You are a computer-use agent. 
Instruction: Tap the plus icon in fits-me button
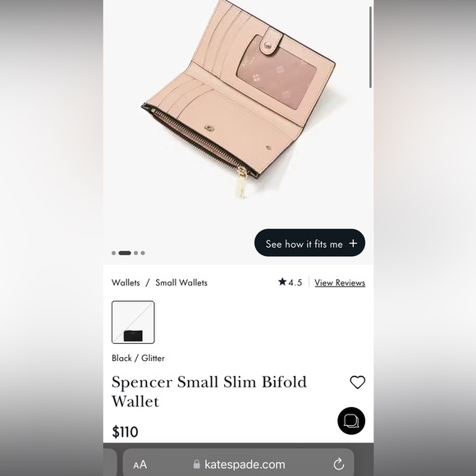tap(353, 243)
